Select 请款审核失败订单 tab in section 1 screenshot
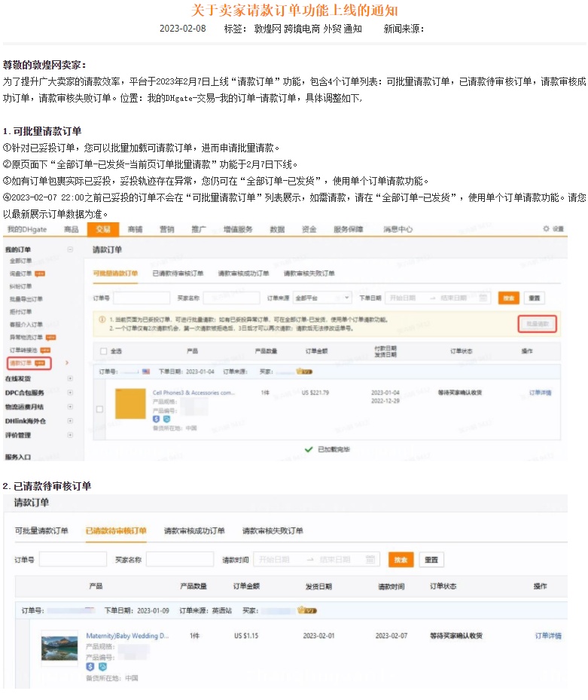Image resolution: width=588 pixels, height=700 pixels. 309,274
